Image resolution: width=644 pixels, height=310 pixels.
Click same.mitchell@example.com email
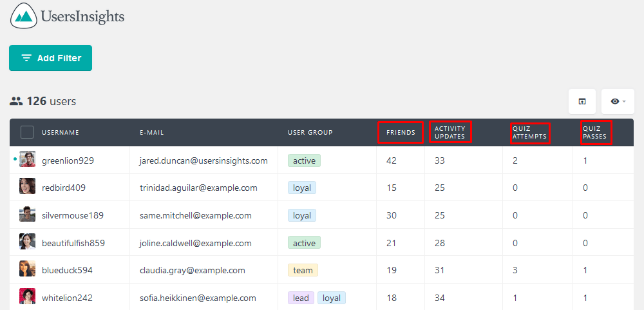pyautogui.click(x=196, y=215)
